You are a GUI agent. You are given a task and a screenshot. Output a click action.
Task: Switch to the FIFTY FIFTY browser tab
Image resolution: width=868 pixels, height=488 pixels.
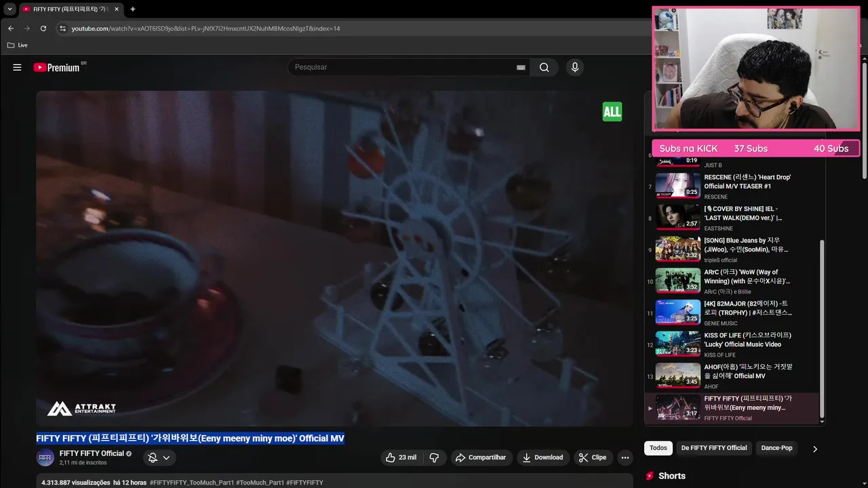tap(71, 9)
